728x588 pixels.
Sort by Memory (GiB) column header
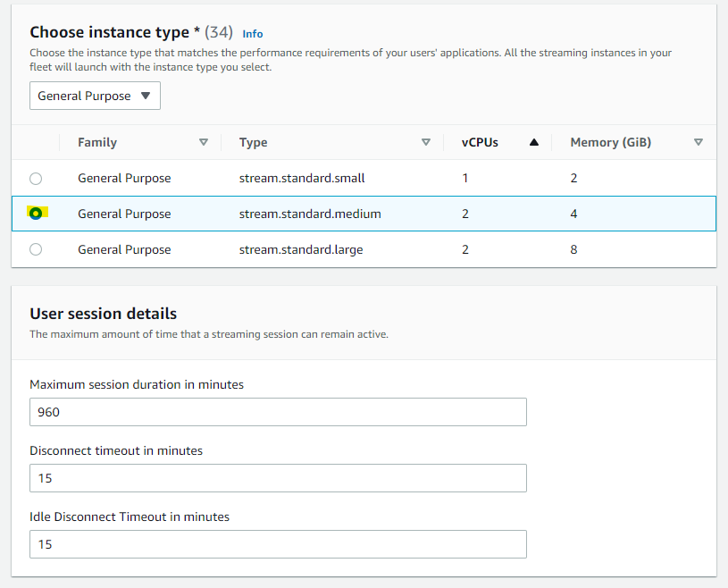[x=611, y=142]
